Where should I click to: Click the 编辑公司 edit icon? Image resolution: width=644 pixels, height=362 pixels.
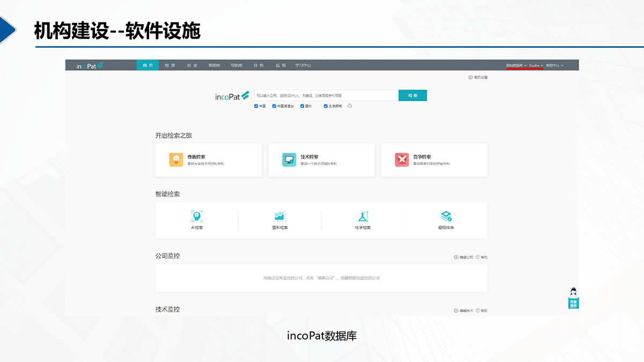tap(456, 257)
